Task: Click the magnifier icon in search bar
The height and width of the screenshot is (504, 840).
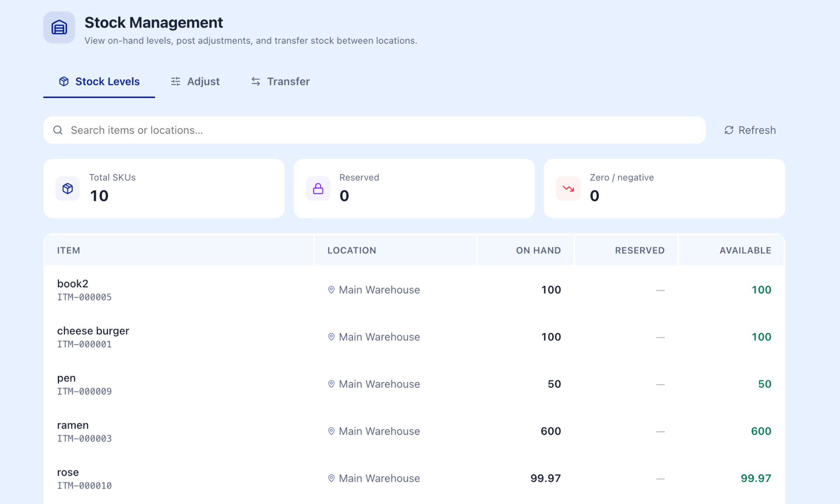Action: [x=58, y=130]
